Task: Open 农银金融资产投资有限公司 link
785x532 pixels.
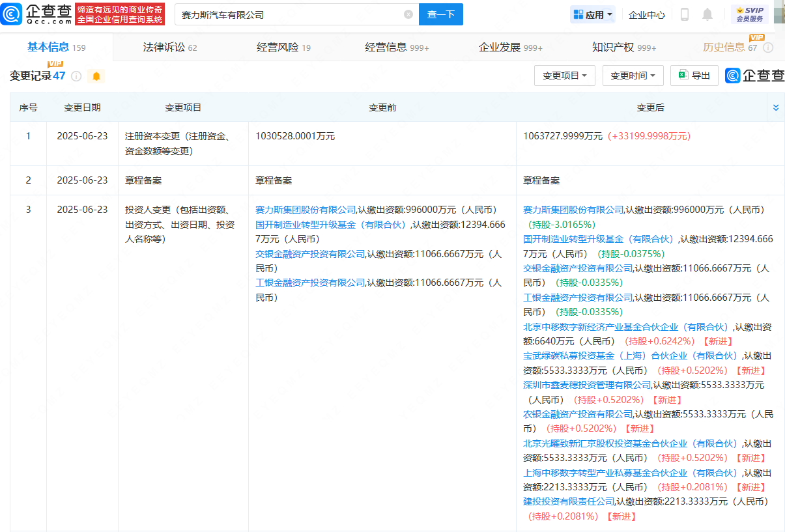Action: pyautogui.click(x=578, y=414)
